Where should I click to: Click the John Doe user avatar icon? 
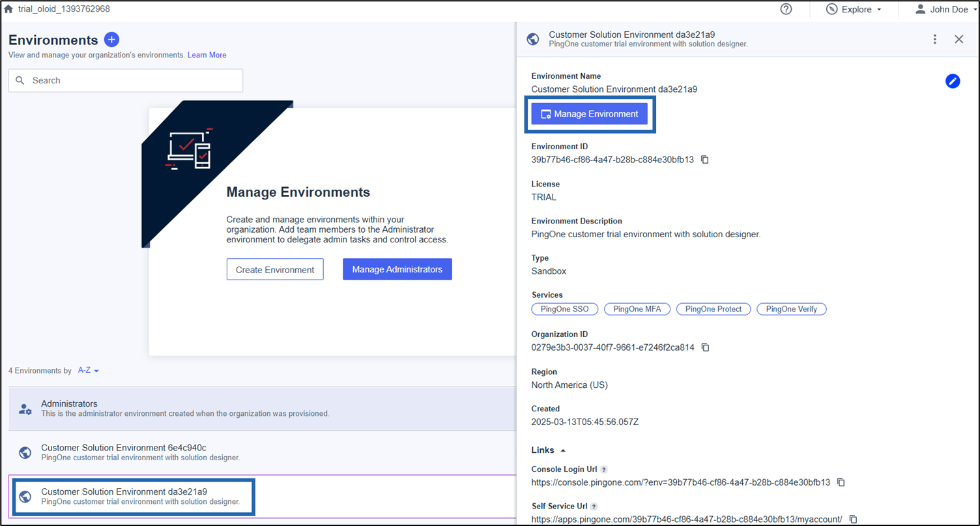920,9
